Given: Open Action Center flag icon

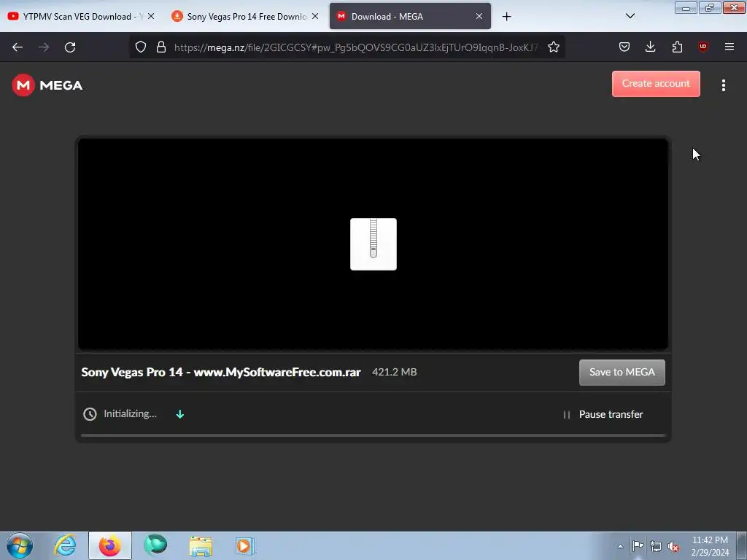Looking at the screenshot, I should (638, 545).
